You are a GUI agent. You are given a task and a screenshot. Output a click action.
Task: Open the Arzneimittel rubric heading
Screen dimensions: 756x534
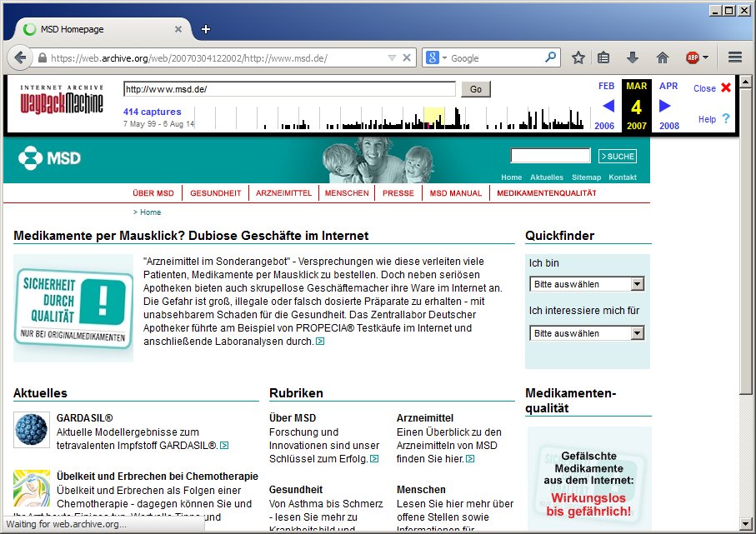[x=425, y=418]
